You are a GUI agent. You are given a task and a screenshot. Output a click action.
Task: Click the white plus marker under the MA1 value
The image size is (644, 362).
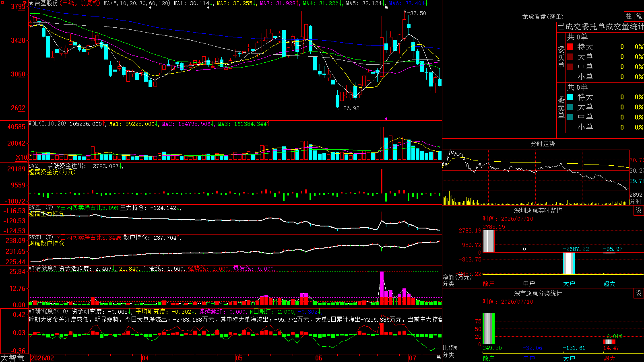[x=208, y=8]
